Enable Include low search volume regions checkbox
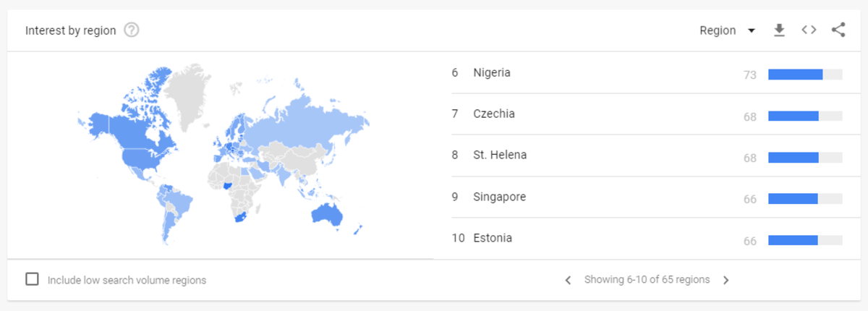 (x=32, y=279)
